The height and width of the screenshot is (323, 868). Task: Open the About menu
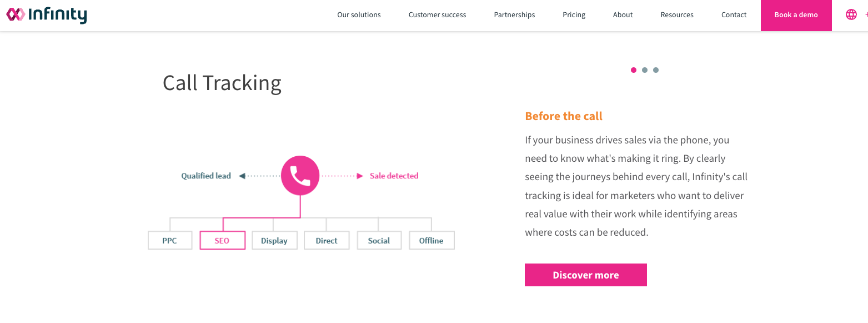tap(623, 15)
